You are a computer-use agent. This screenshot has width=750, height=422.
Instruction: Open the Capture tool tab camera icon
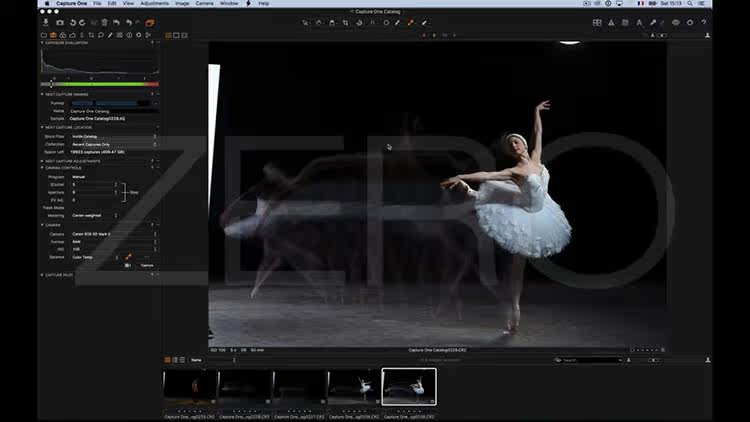[x=55, y=35]
